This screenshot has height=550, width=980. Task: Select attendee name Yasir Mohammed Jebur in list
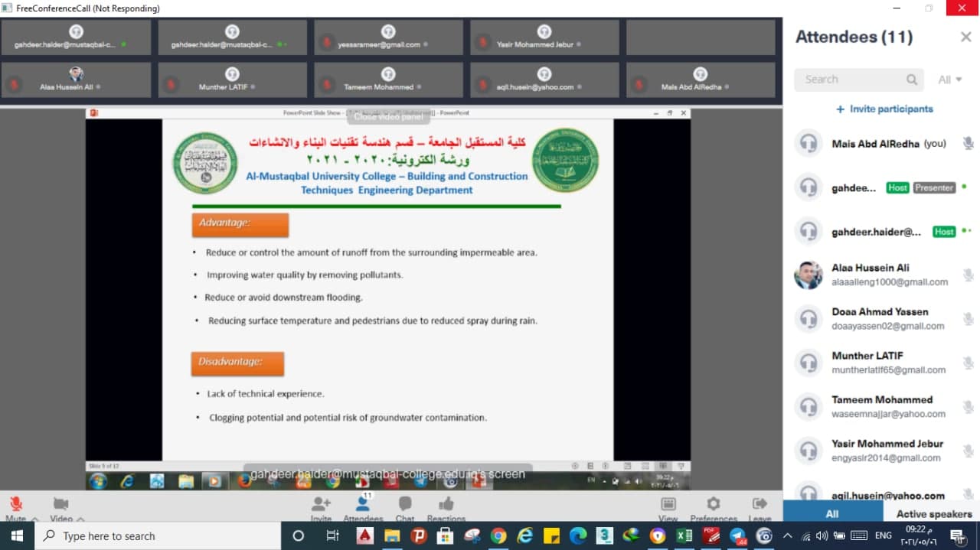point(887,444)
